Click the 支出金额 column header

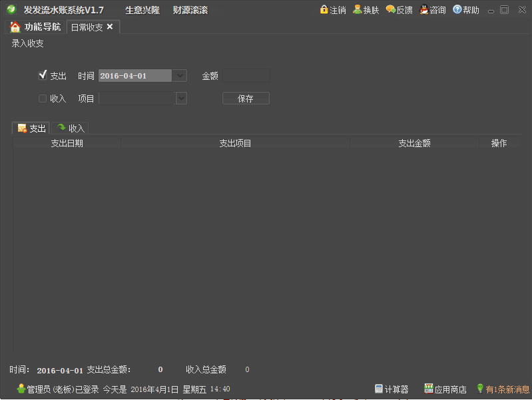(414, 143)
